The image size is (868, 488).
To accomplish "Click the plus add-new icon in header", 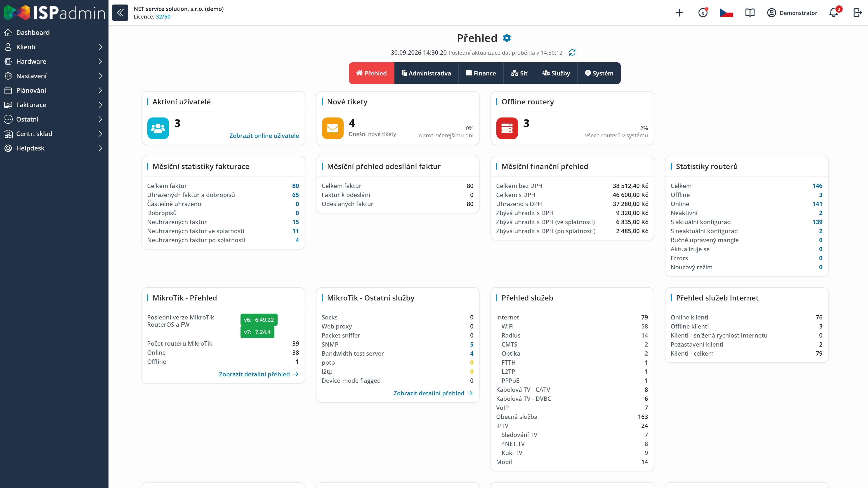I will pos(679,13).
